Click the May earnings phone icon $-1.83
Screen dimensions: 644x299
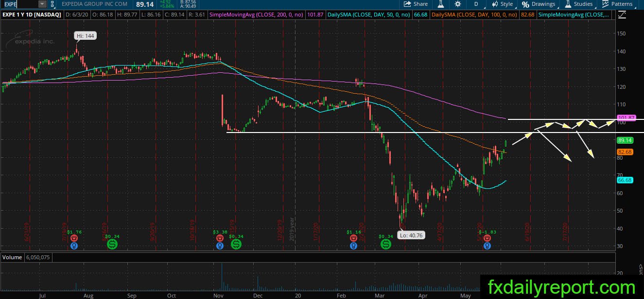(487, 238)
